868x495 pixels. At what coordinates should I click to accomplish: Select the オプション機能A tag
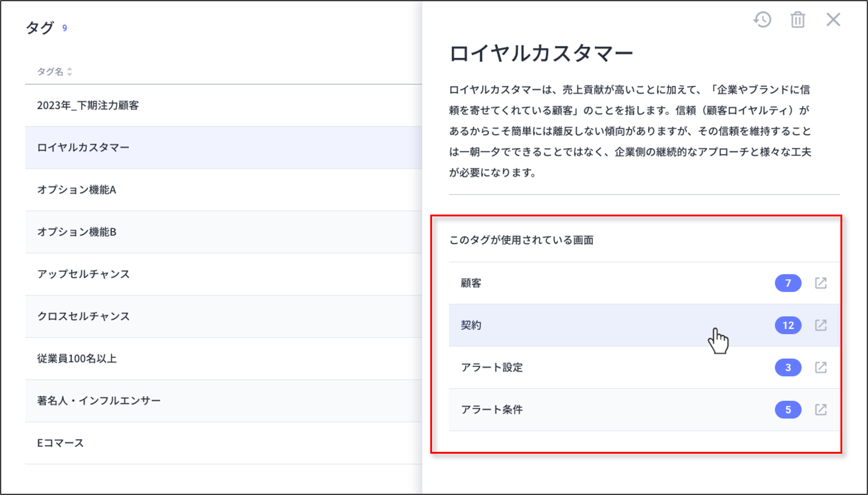coord(77,190)
